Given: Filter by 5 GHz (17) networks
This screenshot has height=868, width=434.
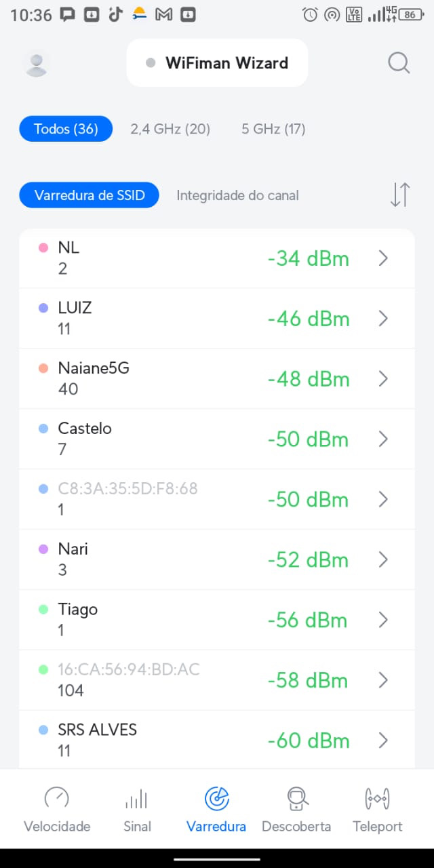Looking at the screenshot, I should point(273,129).
